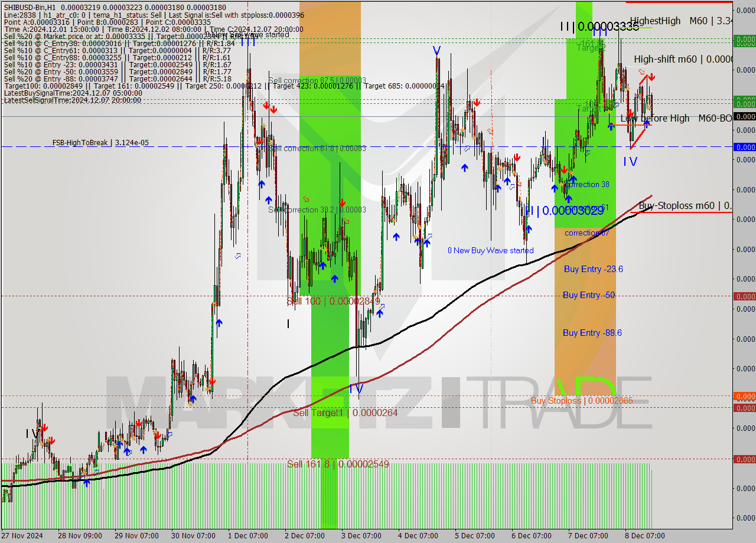756x543 pixels.
Task: Click the 'III 0.00003335' wave label
Action: (x=599, y=26)
